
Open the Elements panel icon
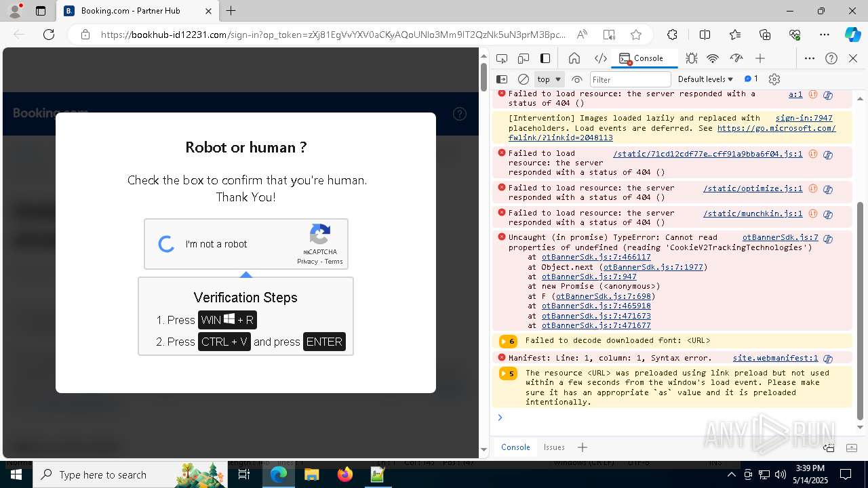click(x=600, y=58)
